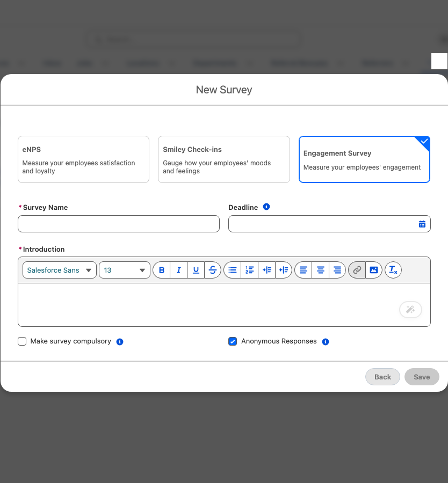
Task: Focus the Deadline date input field
Action: [329, 224]
